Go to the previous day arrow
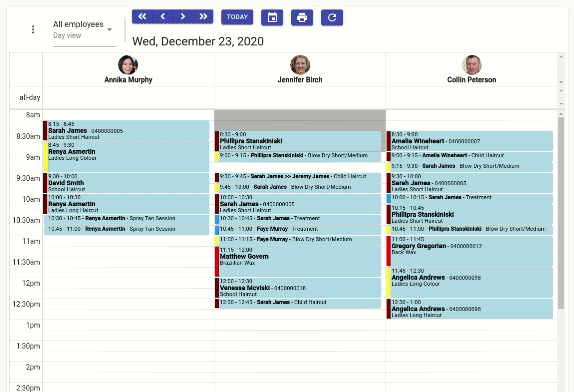This screenshot has height=392, width=574. 163,16
